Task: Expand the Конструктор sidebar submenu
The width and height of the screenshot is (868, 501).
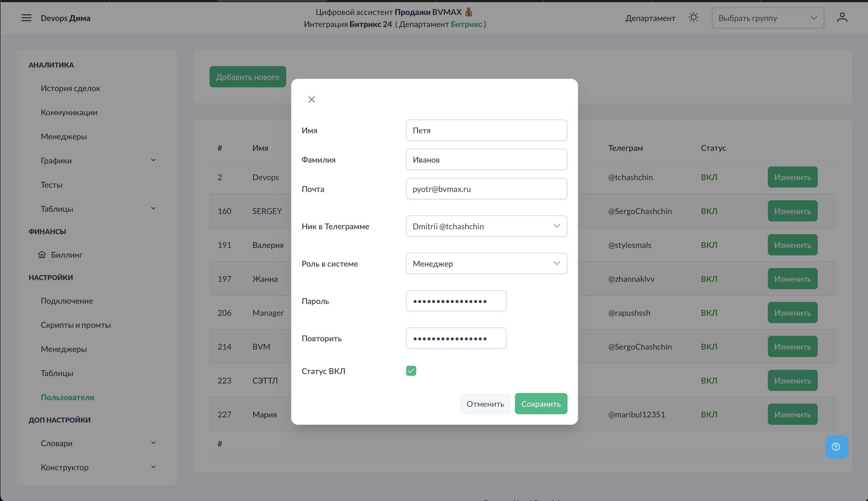Action: point(153,467)
